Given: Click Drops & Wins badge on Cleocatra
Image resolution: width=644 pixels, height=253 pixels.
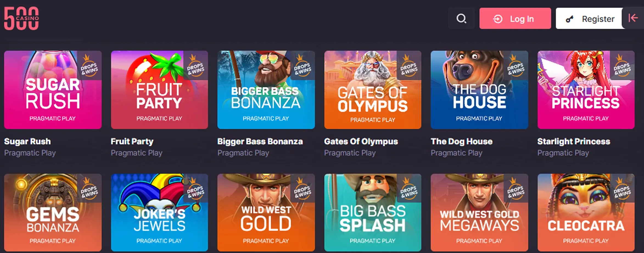Looking at the screenshot, I should 622,189.
